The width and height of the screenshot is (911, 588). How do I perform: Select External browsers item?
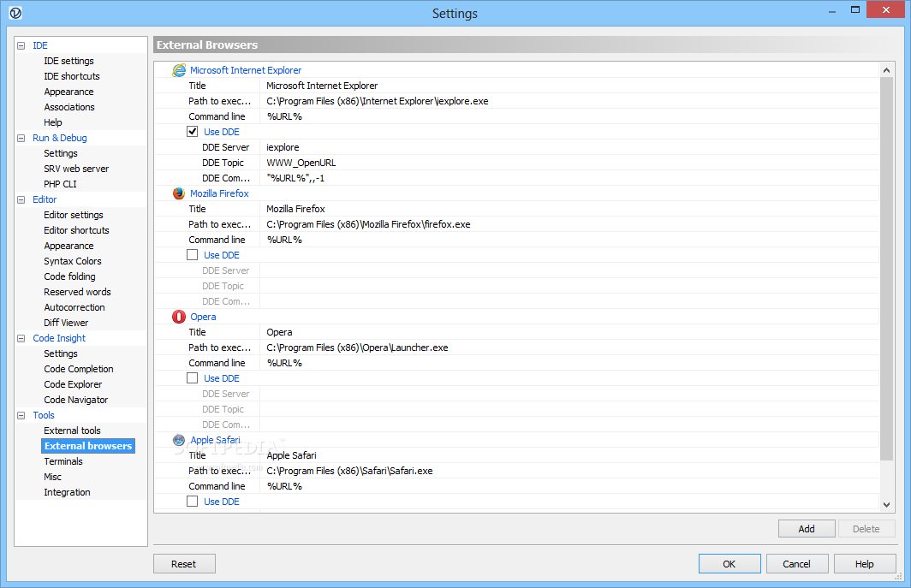coord(88,446)
